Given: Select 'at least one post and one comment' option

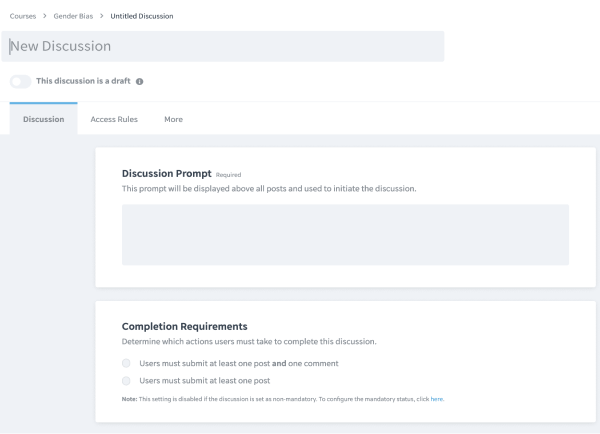Looking at the screenshot, I should (126, 363).
